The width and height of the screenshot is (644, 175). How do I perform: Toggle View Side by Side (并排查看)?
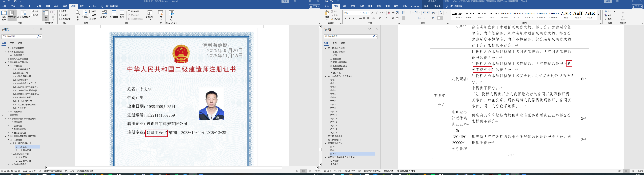click(133, 11)
